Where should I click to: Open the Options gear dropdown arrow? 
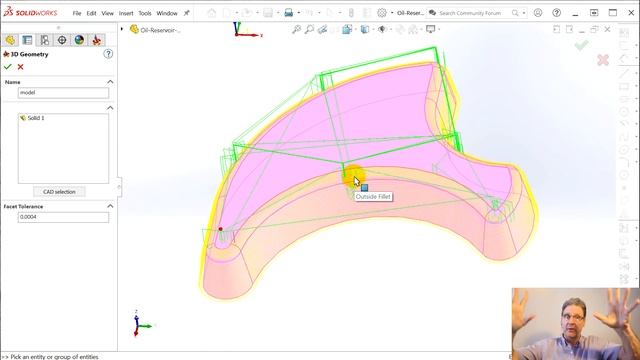[392, 13]
